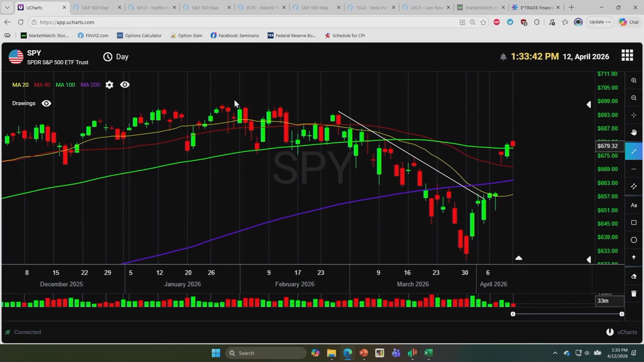Select the text Aa annotation tool
The height and width of the screenshot is (362, 644).
(634, 205)
